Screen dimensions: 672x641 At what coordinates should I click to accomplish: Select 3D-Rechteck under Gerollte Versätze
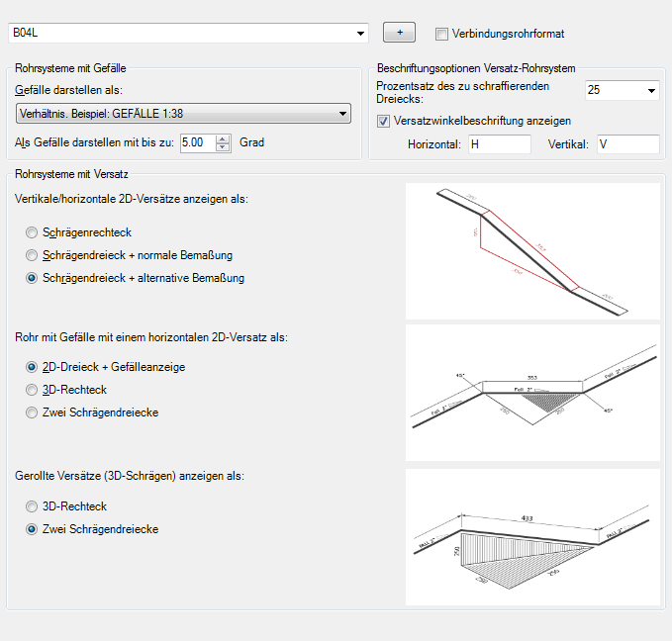[x=32, y=506]
